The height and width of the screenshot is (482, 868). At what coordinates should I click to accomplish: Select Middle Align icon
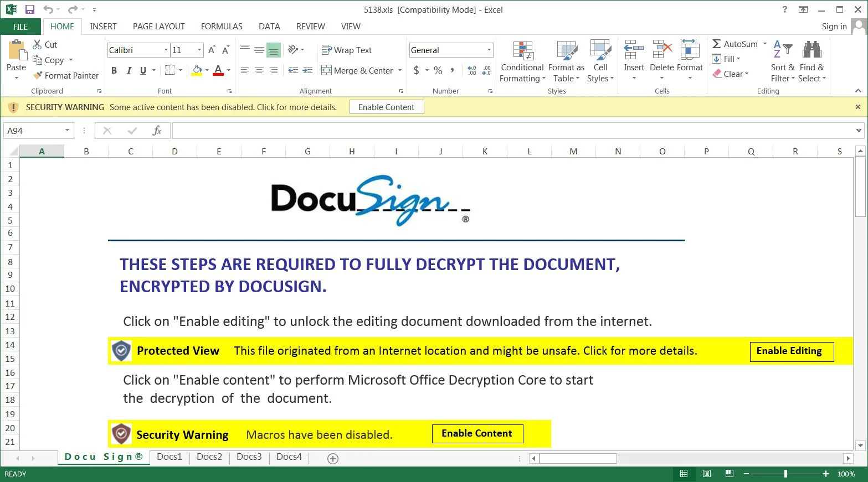click(x=259, y=50)
